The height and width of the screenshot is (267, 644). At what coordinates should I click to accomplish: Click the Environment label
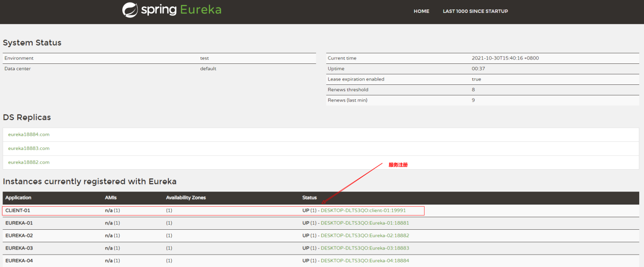point(19,58)
